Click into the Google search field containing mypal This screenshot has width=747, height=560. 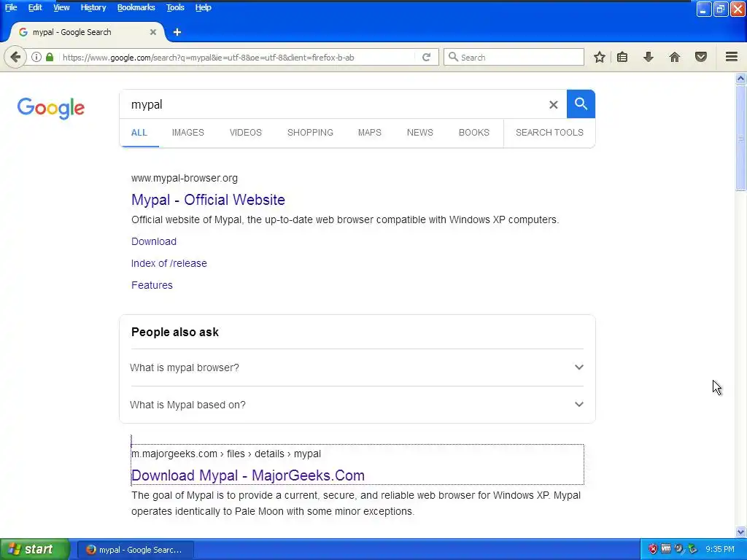tap(333, 104)
